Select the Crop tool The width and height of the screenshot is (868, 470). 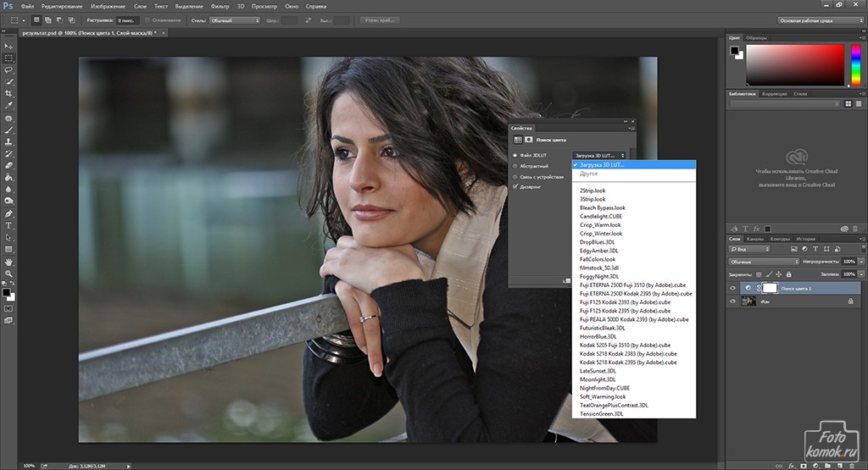pyautogui.click(x=8, y=93)
